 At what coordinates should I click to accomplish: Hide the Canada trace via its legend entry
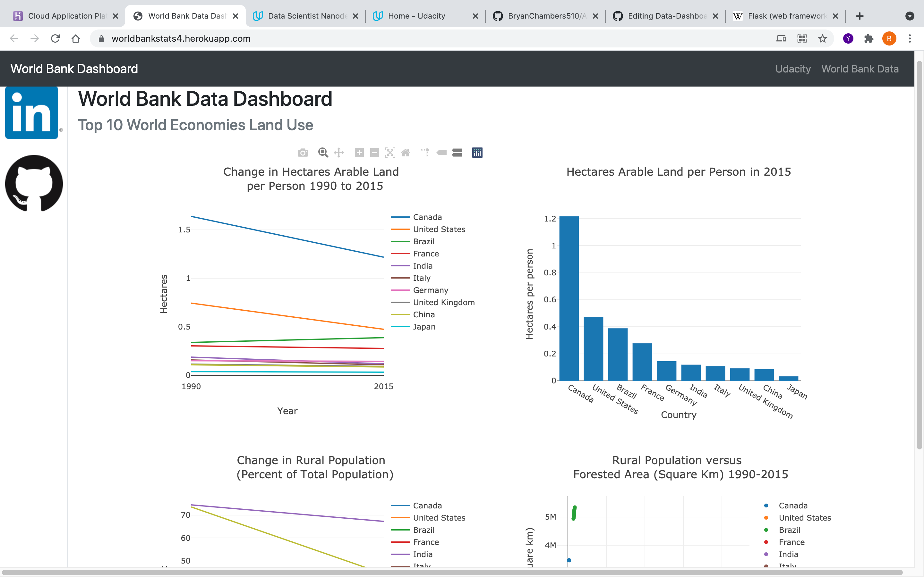[427, 217]
